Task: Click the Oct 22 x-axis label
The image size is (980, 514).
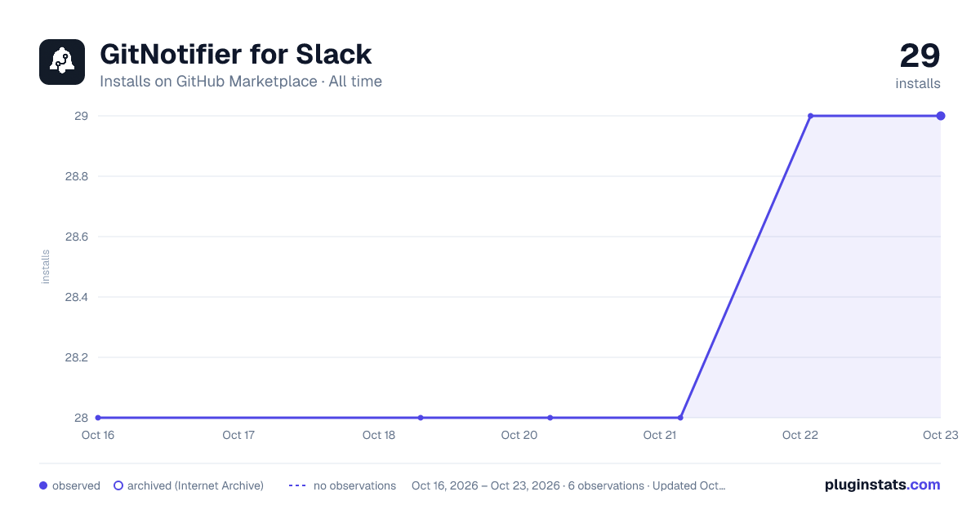Action: coord(800,435)
